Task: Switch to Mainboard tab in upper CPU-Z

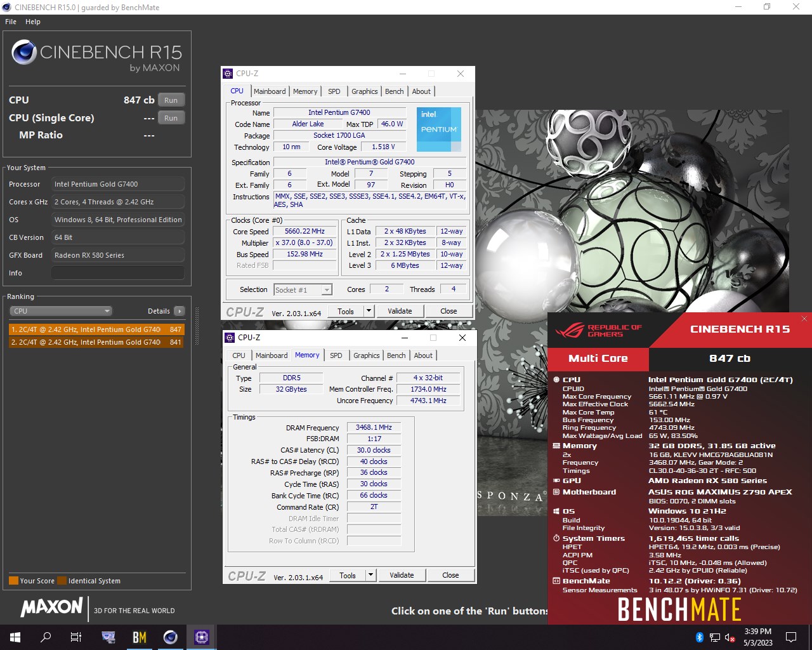Action: point(270,91)
